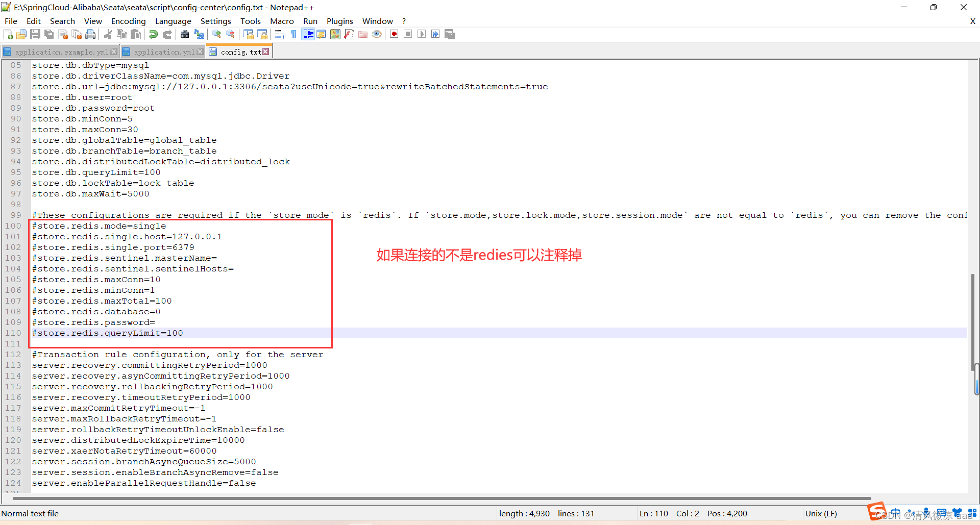Click the horizontal scrollbar thumb
980x525 pixels.
(442, 498)
